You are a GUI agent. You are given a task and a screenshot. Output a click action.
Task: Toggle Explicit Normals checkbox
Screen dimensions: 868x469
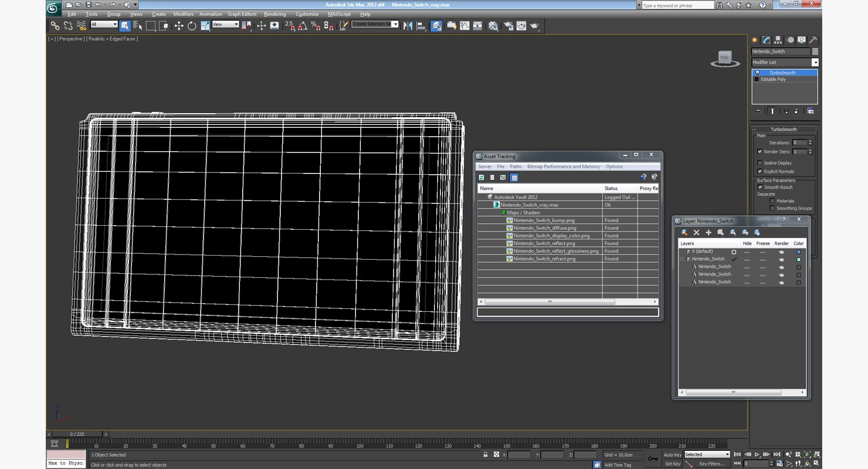760,171
